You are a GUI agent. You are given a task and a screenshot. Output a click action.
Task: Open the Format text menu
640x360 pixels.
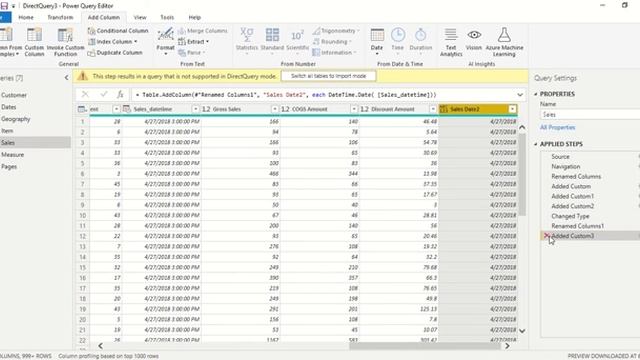point(165,42)
